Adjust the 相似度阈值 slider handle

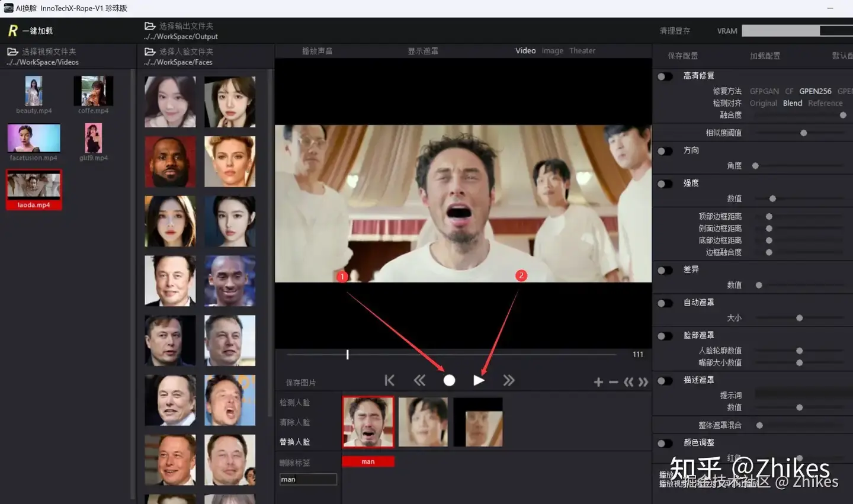click(803, 133)
